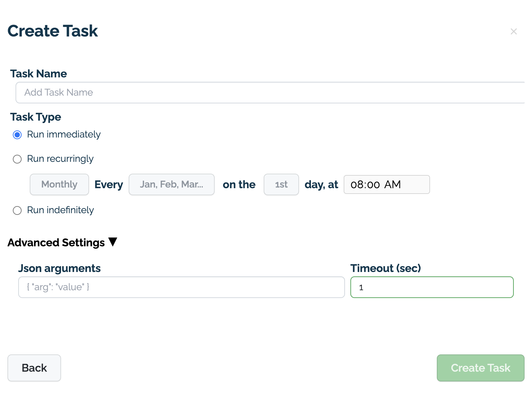The image size is (532, 398).
Task: Click the Timeout (sec) label
Action: coord(385,268)
